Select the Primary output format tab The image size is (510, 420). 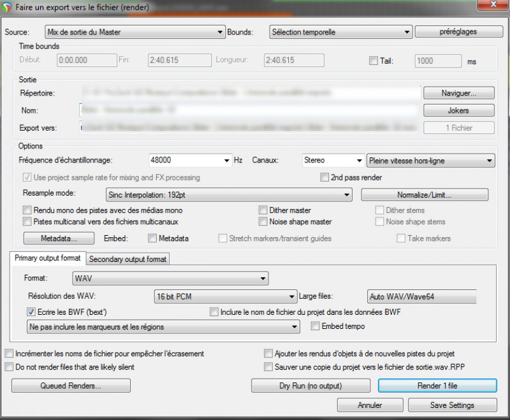[48, 259]
